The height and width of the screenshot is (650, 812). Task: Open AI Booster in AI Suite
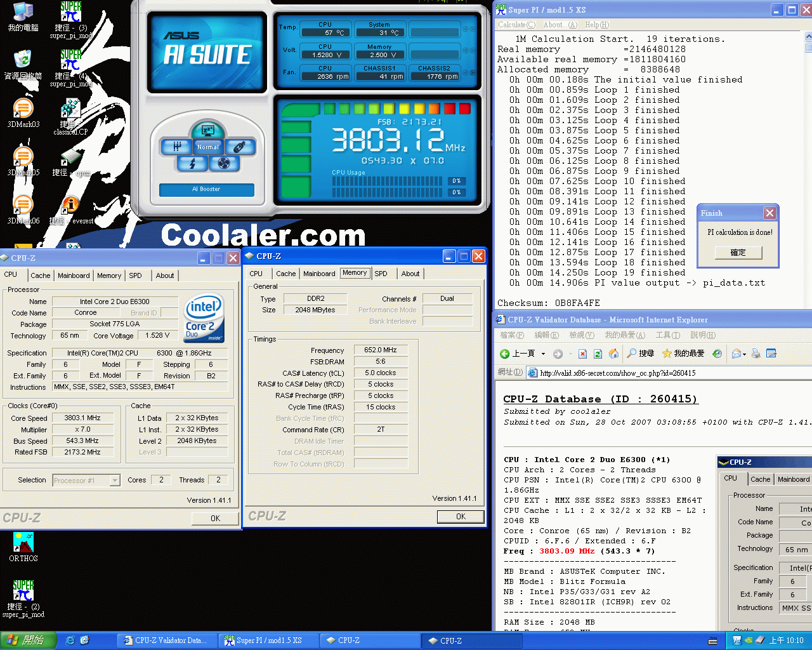coord(206,189)
